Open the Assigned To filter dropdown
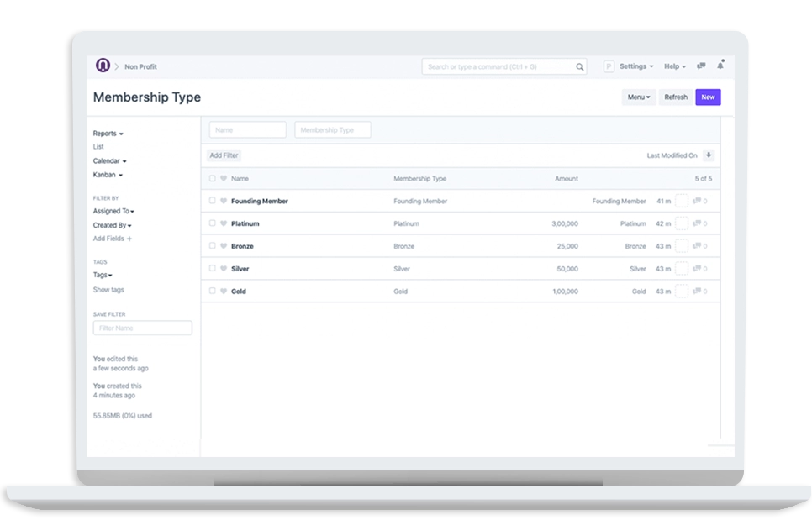This screenshot has width=812, height=520. click(113, 212)
